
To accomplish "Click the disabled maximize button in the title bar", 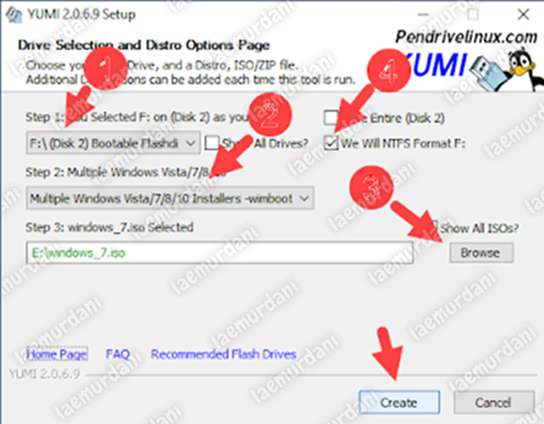I will click(x=473, y=15).
